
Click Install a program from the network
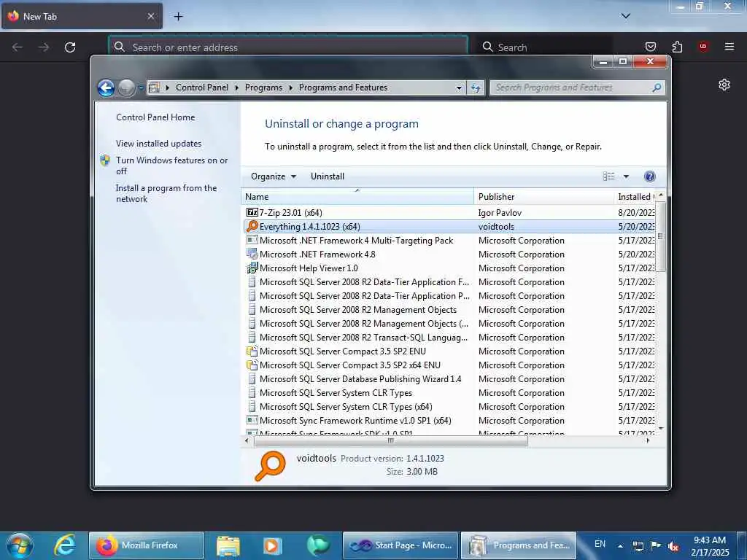pos(166,193)
